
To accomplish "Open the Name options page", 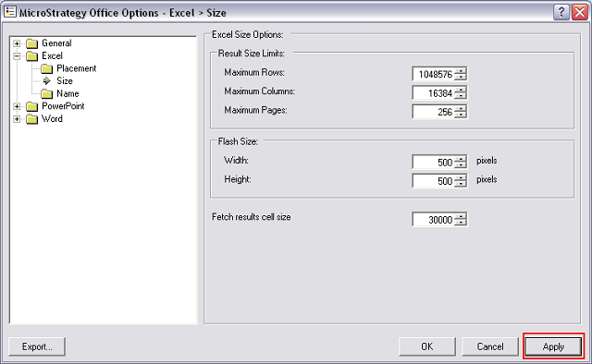I will (x=68, y=93).
